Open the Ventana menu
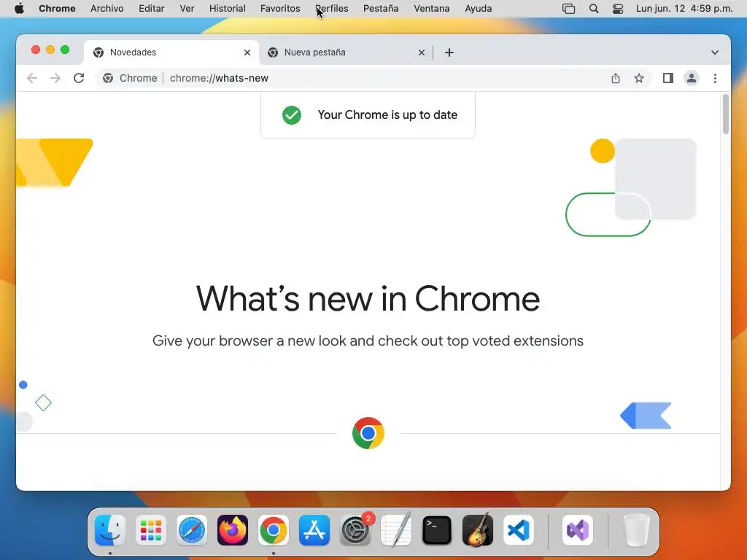The image size is (747, 560). coord(432,9)
